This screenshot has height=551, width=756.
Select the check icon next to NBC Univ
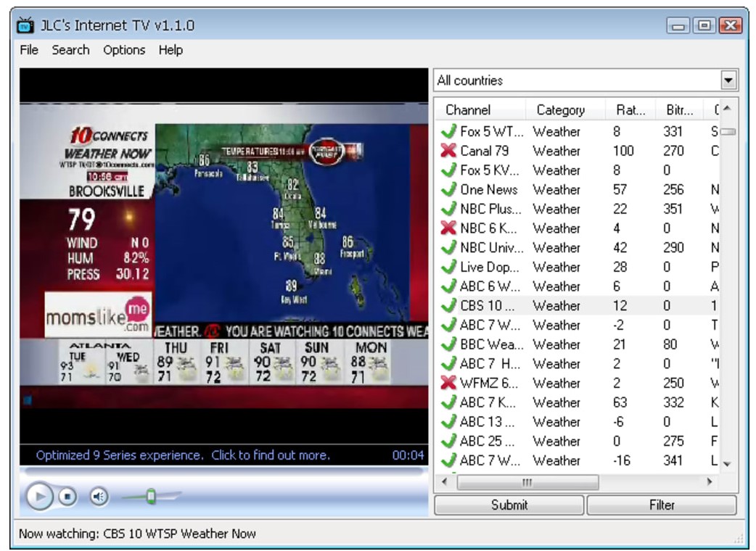point(448,247)
